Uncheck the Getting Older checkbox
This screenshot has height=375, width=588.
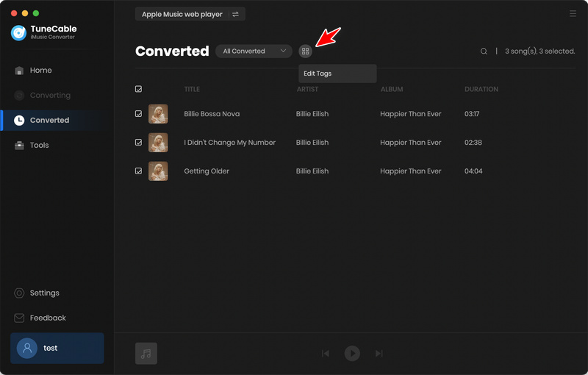point(138,171)
